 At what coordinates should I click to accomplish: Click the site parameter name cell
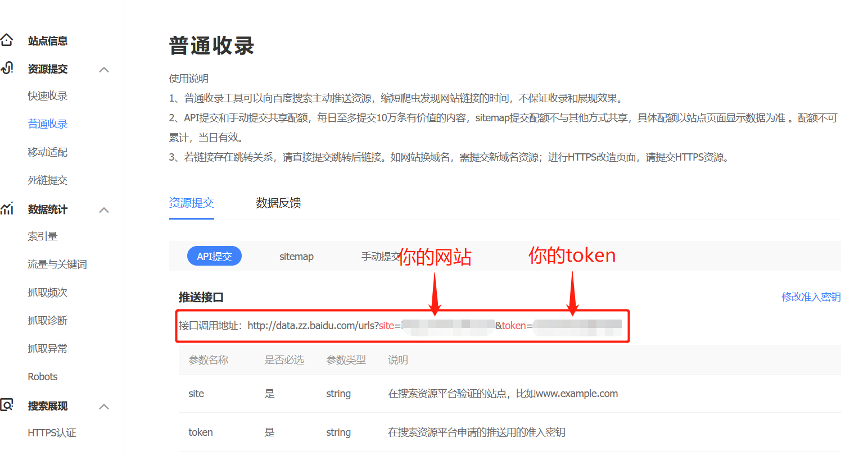click(196, 394)
